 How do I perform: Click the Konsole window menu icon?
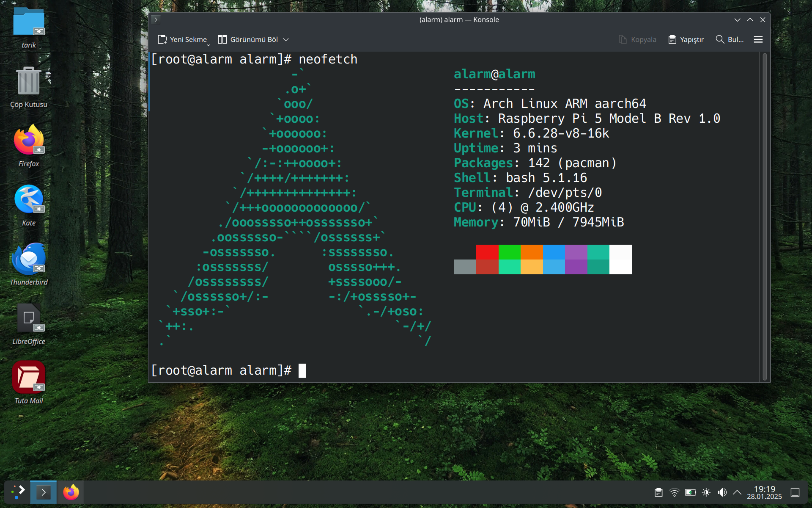[x=156, y=19]
